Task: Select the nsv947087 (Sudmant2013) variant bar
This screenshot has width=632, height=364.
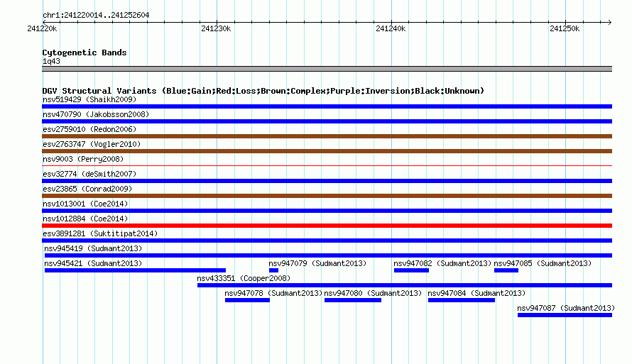Action: tap(565, 315)
